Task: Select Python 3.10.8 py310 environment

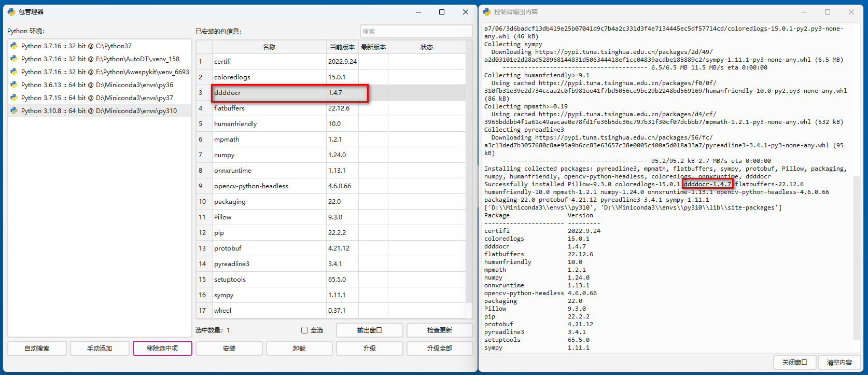Action: coord(100,110)
